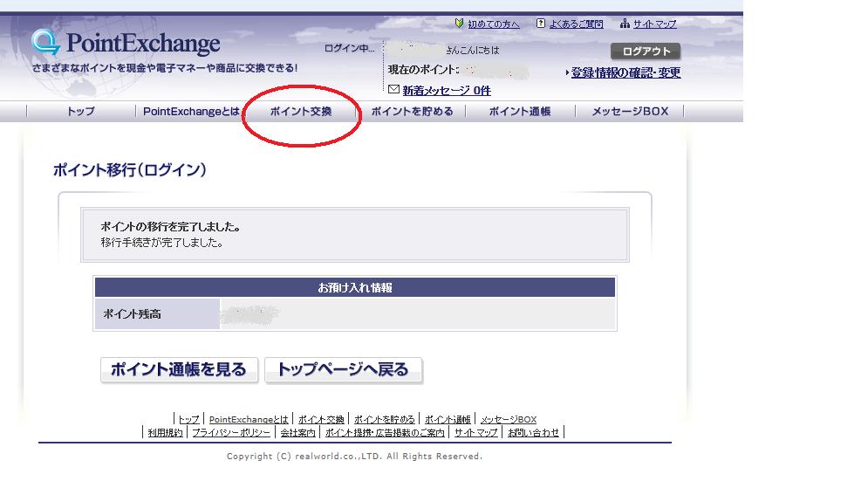This screenshot has width=868, height=488.
Task: Visit 会社案内 link in the footer
Action: 297,433
